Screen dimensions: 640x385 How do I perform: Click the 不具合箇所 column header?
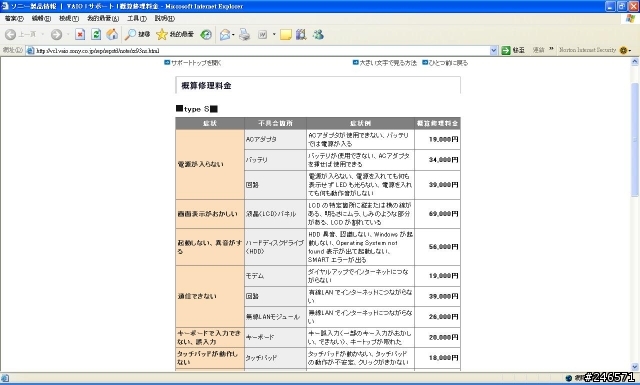pos(276,123)
